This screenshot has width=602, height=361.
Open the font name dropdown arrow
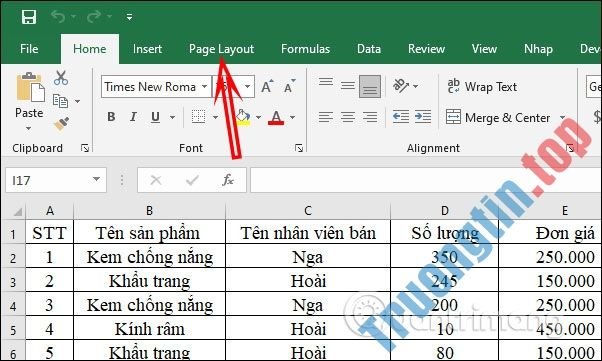205,87
